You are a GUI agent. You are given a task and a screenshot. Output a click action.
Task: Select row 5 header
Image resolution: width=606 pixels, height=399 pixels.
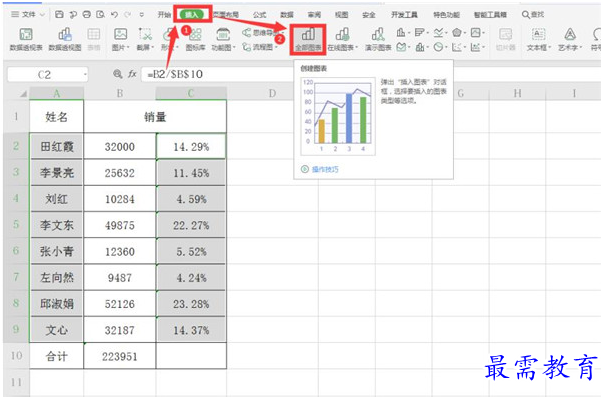[16, 225]
